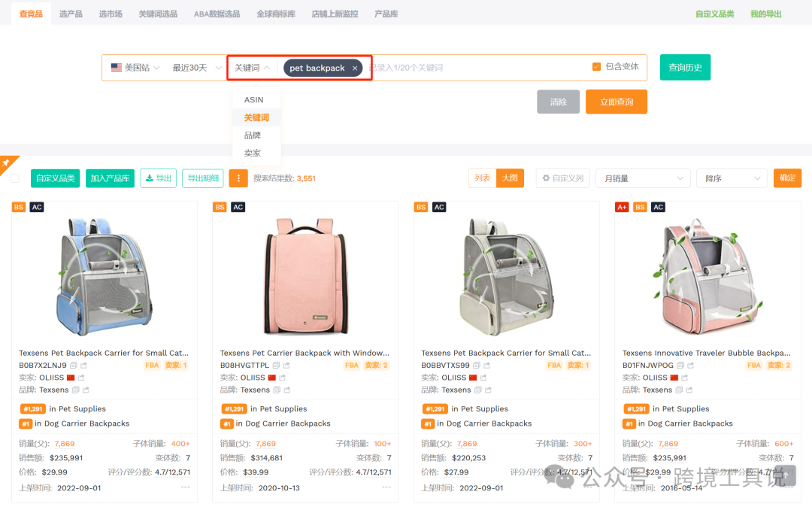This screenshot has width=812, height=510.
Task: Open the 降序 sort order dropdown
Action: coord(732,178)
